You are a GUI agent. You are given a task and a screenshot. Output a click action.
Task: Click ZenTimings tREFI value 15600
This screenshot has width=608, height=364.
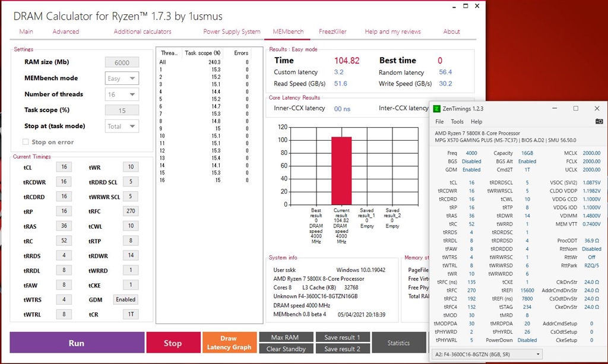(x=527, y=290)
